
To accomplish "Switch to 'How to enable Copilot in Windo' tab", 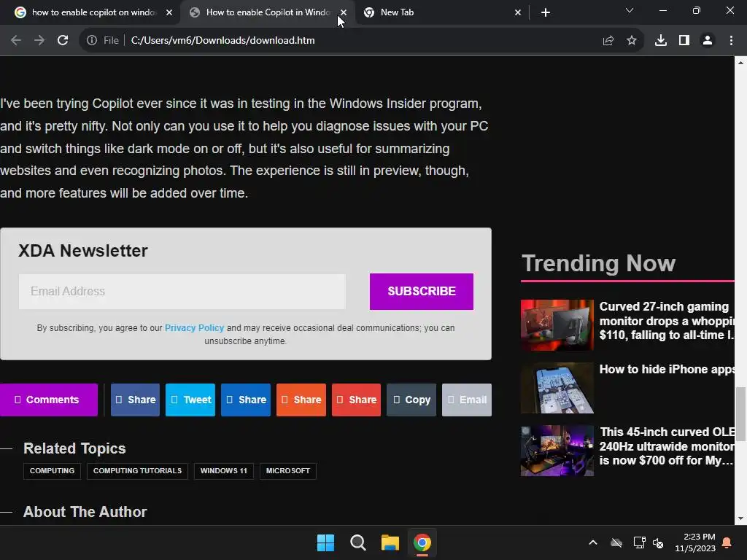I will pos(260,12).
